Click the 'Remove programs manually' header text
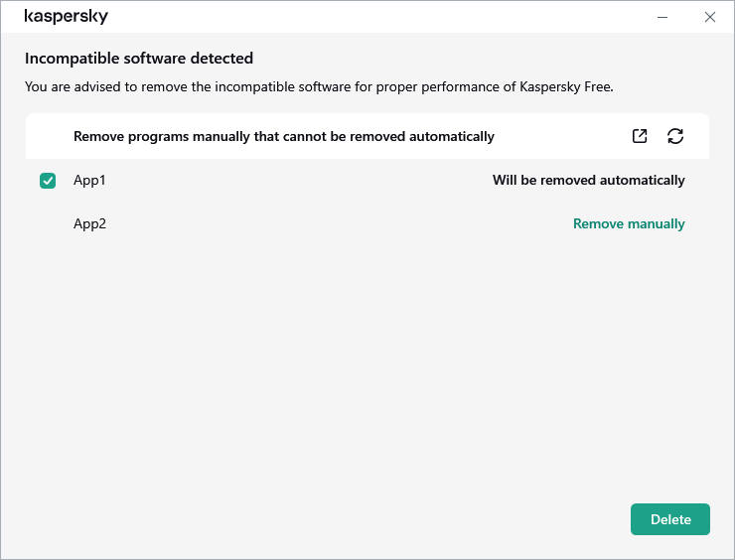This screenshot has height=560, width=735. 283,136
